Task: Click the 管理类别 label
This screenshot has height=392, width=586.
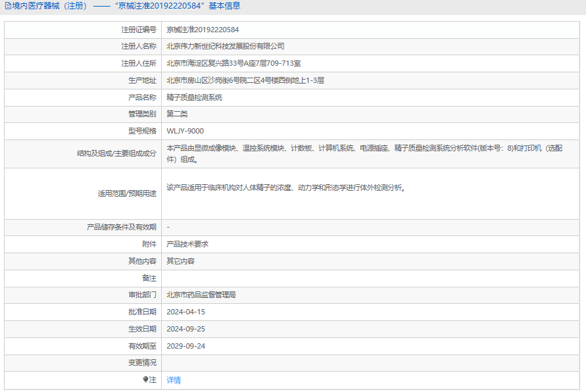Action: (142, 114)
